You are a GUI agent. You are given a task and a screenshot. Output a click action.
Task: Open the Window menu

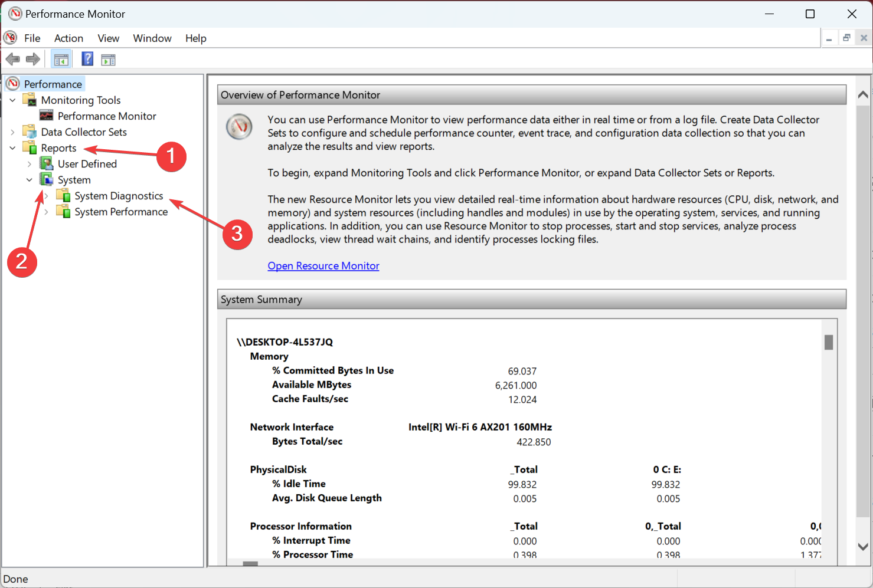tap(152, 38)
